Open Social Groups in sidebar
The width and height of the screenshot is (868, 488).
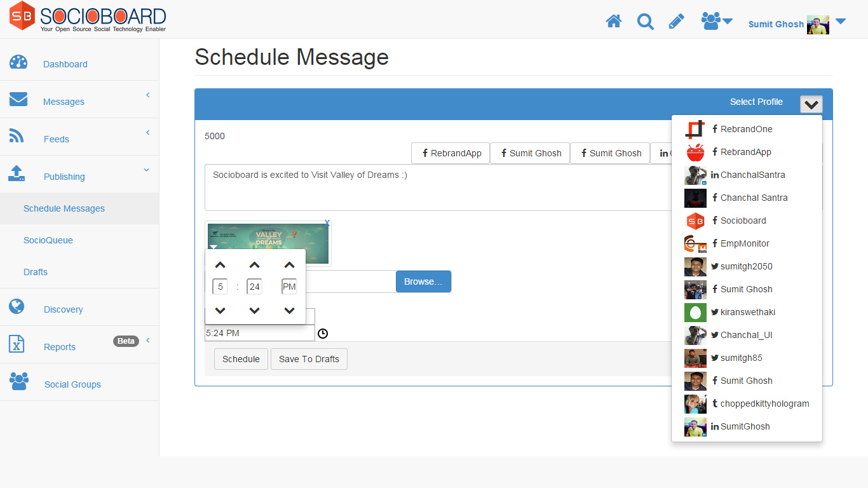pos(72,384)
